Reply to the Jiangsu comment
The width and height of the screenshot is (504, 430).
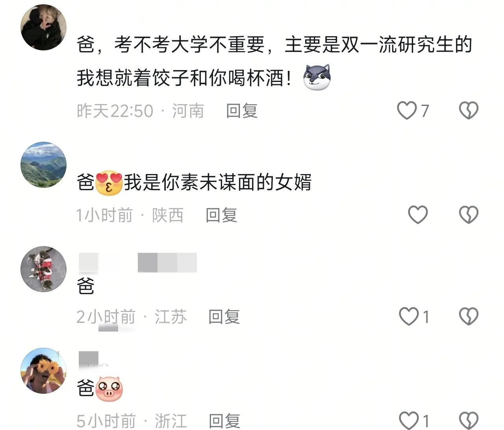pyautogui.click(x=224, y=317)
